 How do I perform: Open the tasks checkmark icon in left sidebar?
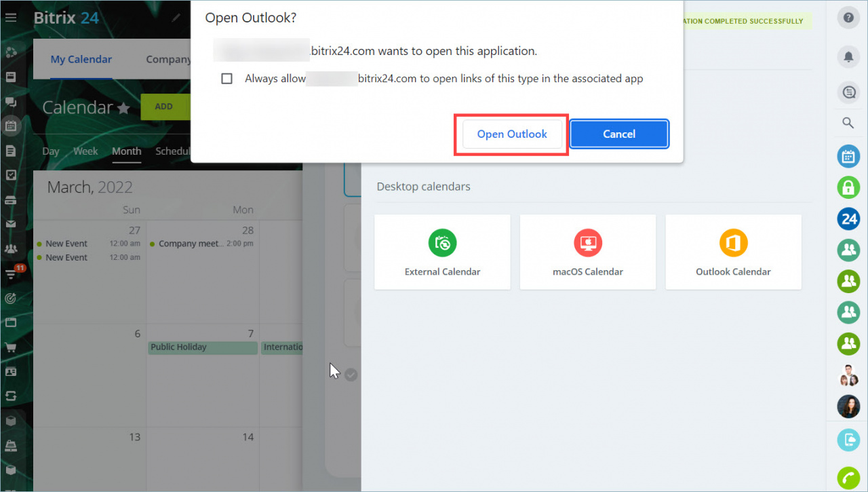coord(11,175)
